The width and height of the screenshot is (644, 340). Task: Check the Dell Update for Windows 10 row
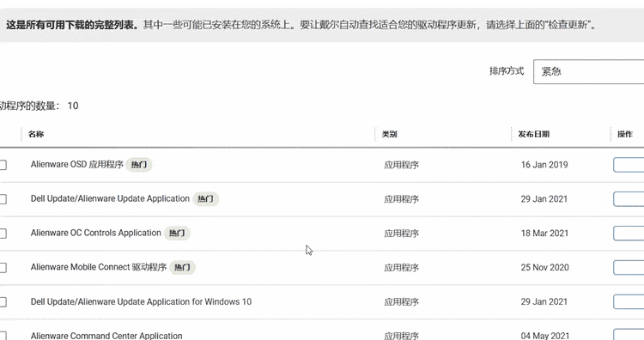[x=3, y=302]
